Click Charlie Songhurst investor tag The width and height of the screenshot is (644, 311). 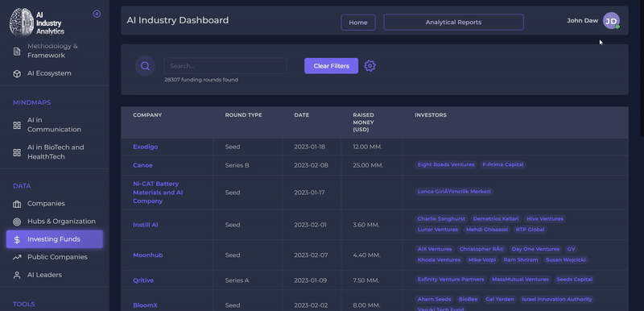[x=441, y=219]
